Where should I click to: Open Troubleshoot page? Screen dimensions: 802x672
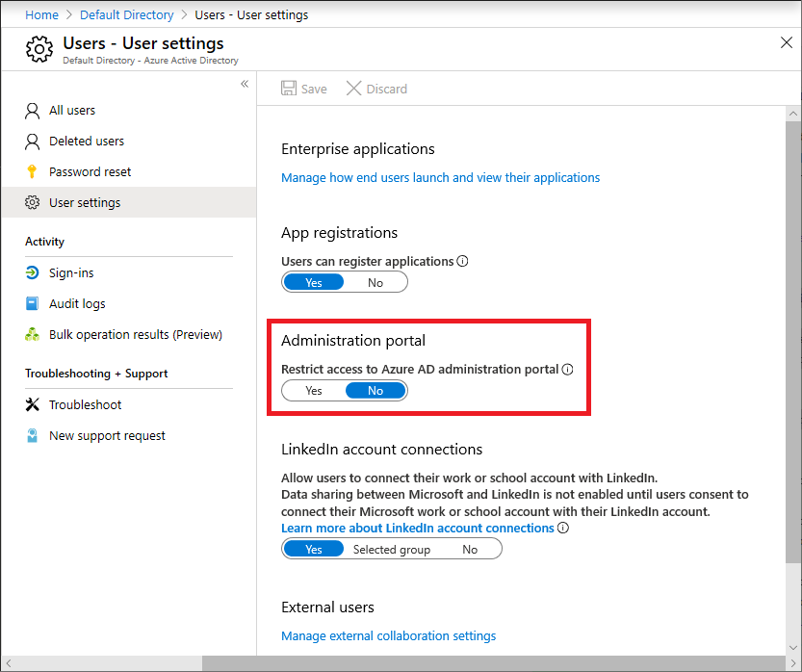click(x=129, y=404)
